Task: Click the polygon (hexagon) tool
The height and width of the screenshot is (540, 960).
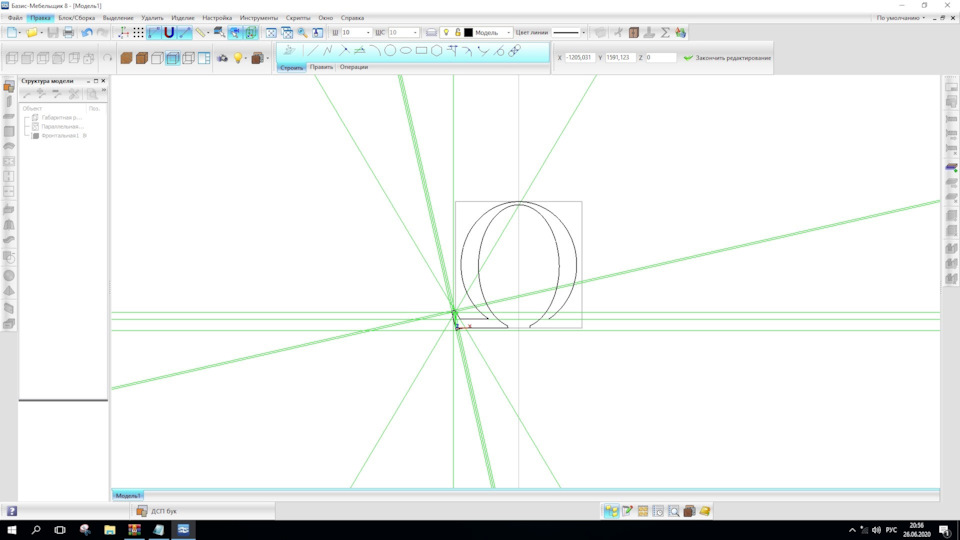Action: (437, 50)
